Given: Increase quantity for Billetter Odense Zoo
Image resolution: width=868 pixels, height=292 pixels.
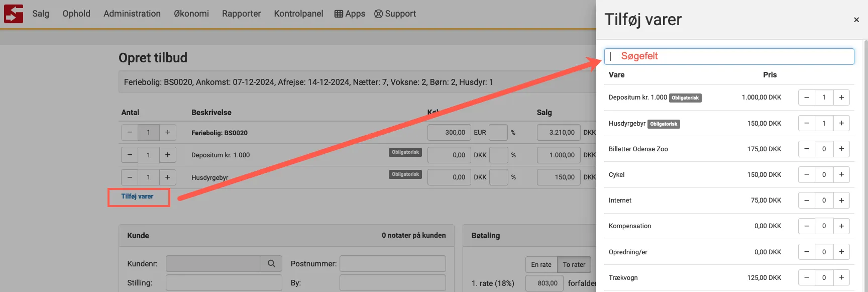Looking at the screenshot, I should 841,149.
